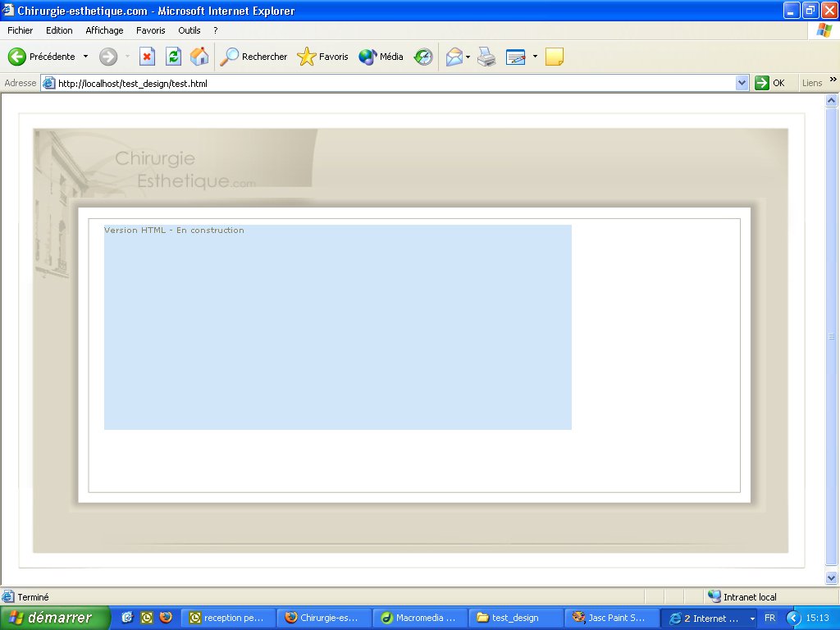Viewport: 840px width, 630px height.
Task: Open the Média panel in the toolbar
Action: click(x=381, y=57)
